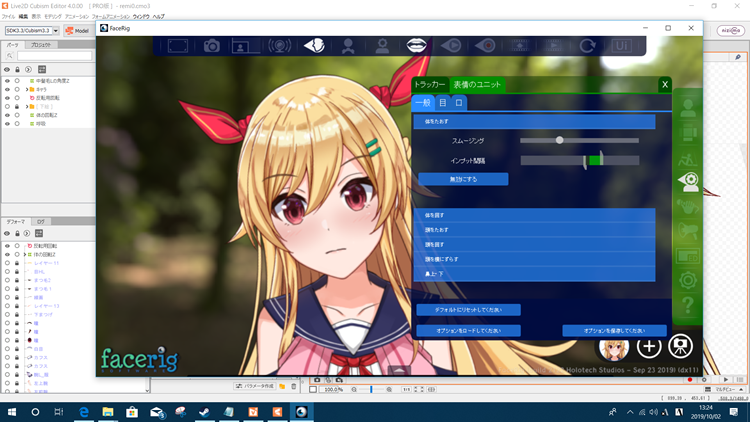This screenshot has height=422, width=750.
Task: Open File Explorer from the taskbar
Action: point(108,412)
